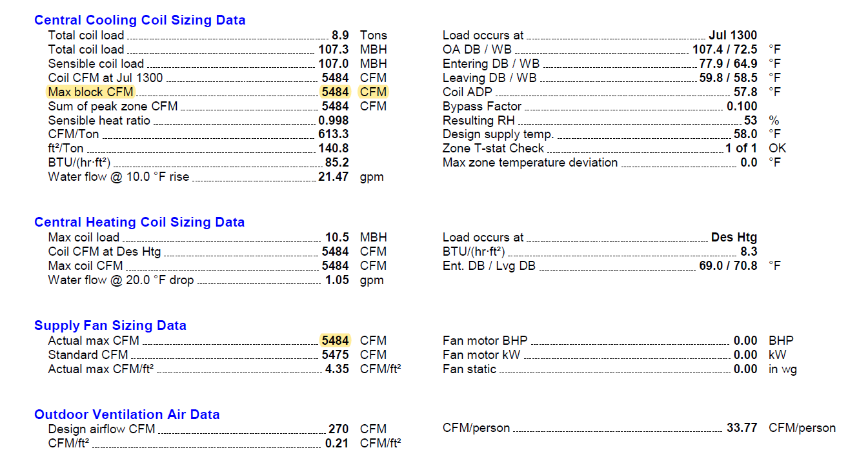
Task: Select the Des Htg load occurrence value
Action: point(734,238)
